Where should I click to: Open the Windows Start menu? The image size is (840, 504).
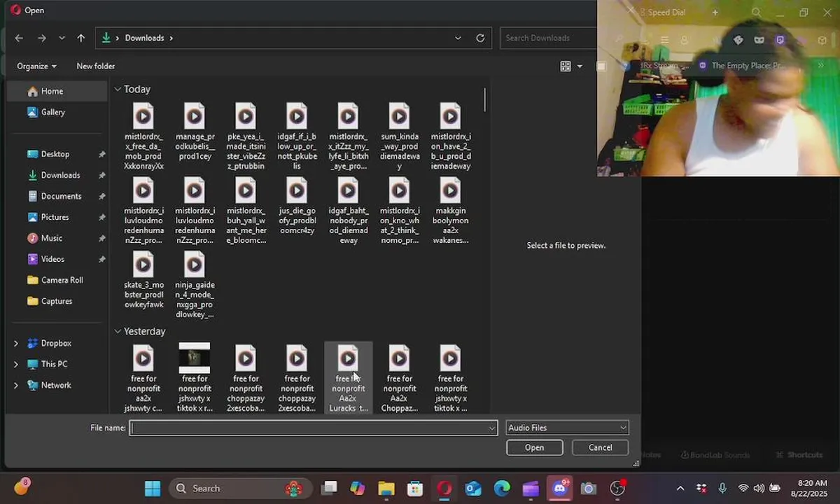153,489
